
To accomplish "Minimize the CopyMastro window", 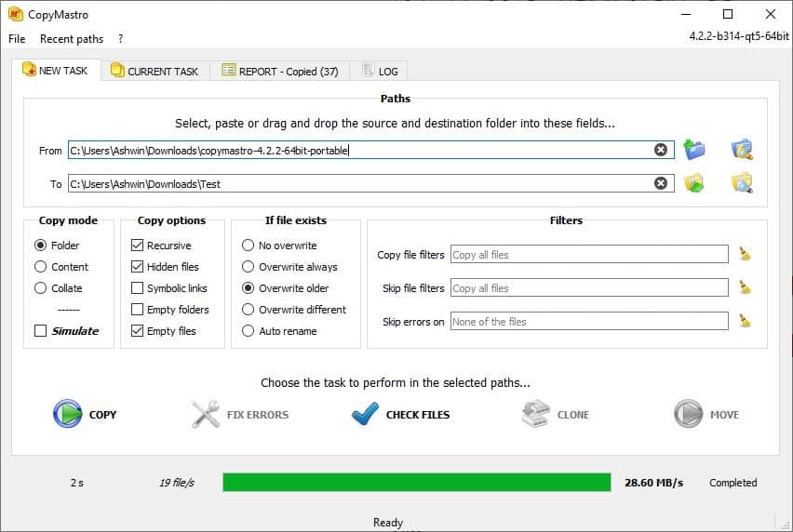I will tap(686, 14).
